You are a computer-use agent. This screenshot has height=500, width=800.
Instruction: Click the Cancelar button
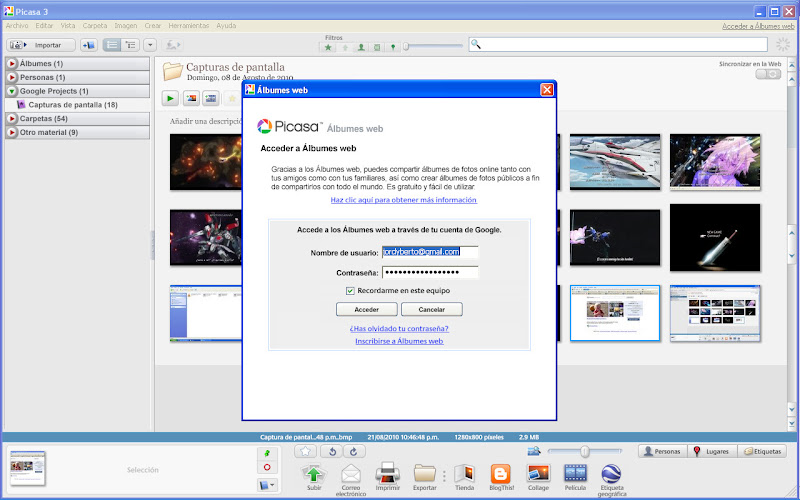pyautogui.click(x=432, y=310)
